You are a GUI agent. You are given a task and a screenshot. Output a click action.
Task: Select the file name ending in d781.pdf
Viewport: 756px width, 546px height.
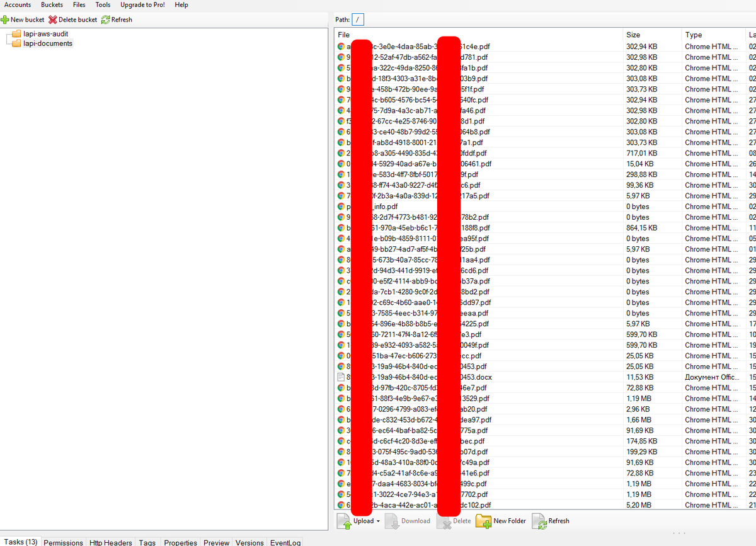(x=418, y=57)
